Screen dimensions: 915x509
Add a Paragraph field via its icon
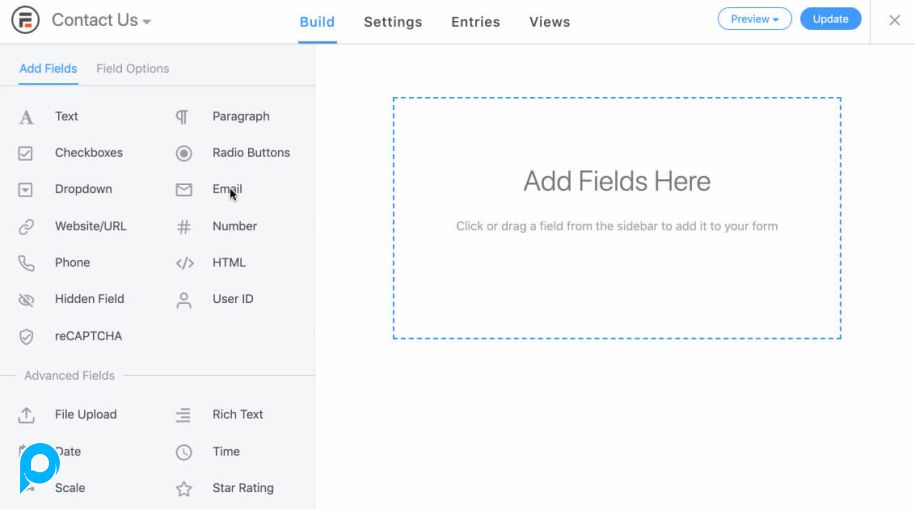coord(183,117)
